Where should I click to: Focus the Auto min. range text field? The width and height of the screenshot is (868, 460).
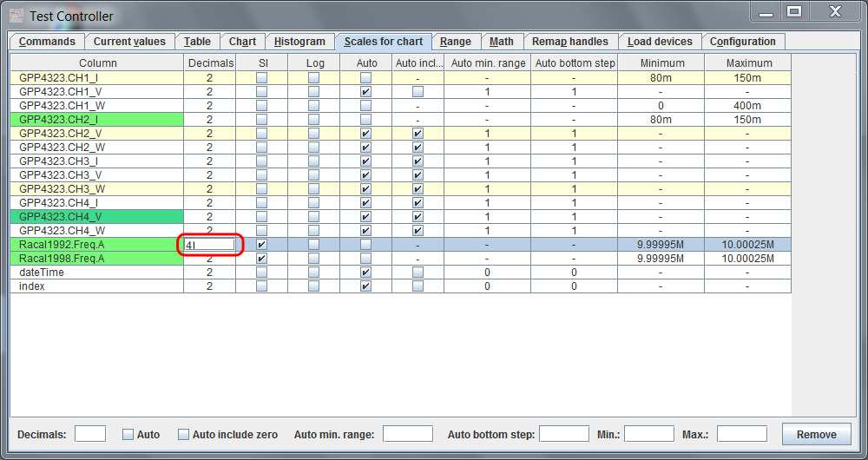tap(407, 434)
